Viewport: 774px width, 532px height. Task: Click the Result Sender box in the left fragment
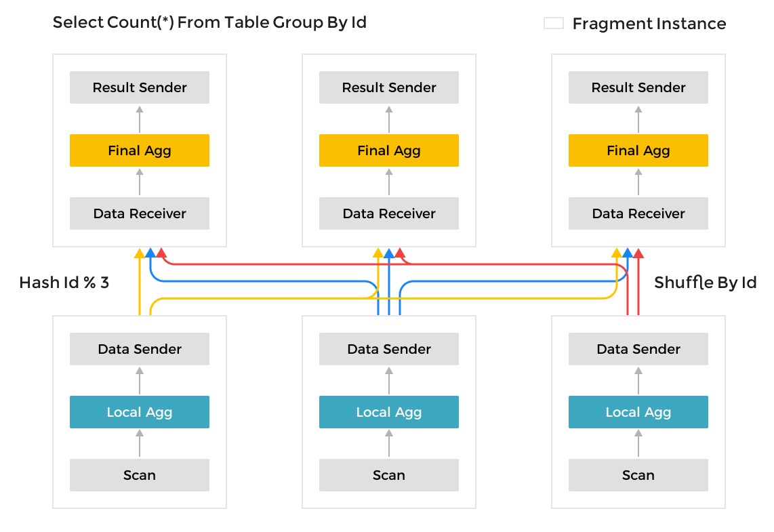pyautogui.click(x=140, y=87)
